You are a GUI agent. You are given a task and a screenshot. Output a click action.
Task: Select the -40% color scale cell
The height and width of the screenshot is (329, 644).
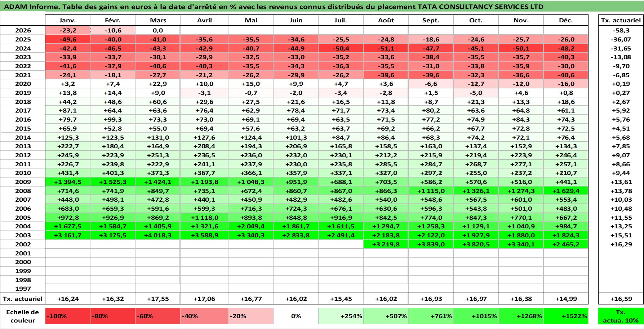pos(204,316)
